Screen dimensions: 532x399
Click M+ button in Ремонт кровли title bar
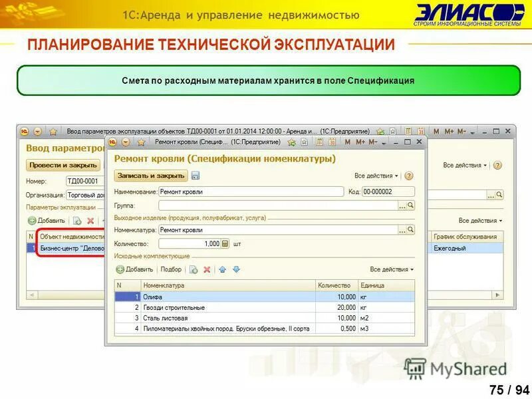click(x=360, y=142)
